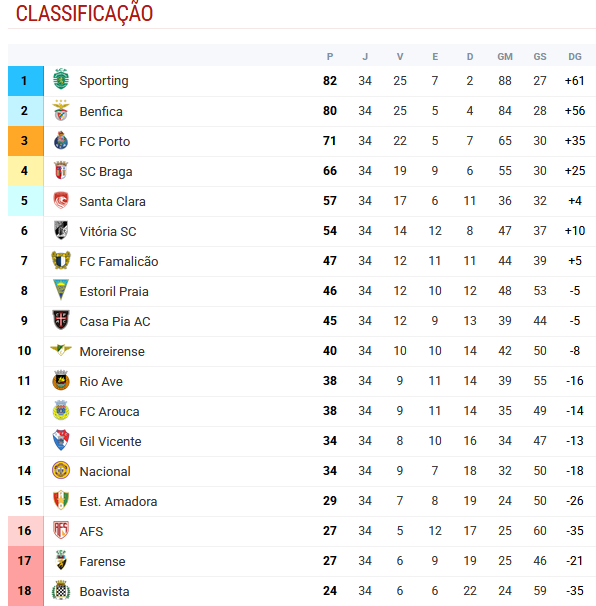Click the Boavista checkered crest icon
This screenshot has height=606, width=596.
pyautogui.click(x=61, y=590)
